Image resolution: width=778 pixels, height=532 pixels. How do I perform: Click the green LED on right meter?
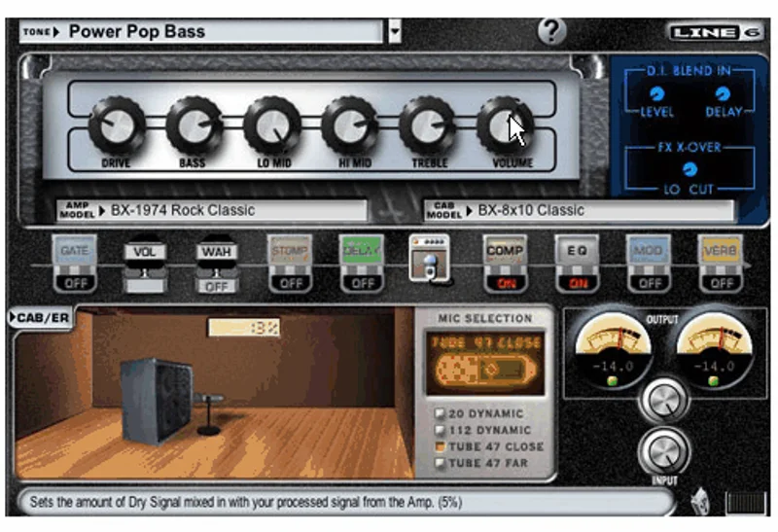[x=714, y=380]
